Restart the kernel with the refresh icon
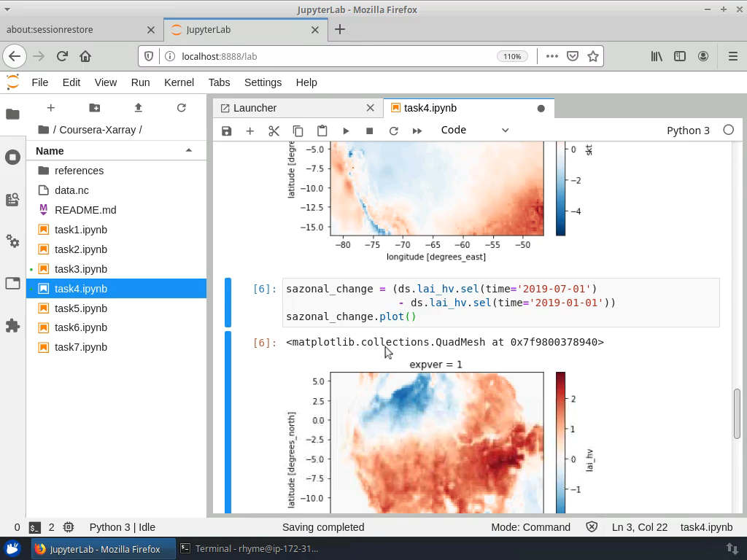 pyautogui.click(x=393, y=131)
